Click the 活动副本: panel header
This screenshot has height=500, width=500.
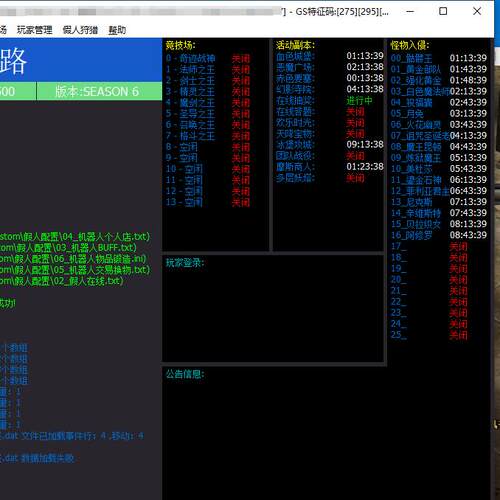pyautogui.click(x=295, y=45)
